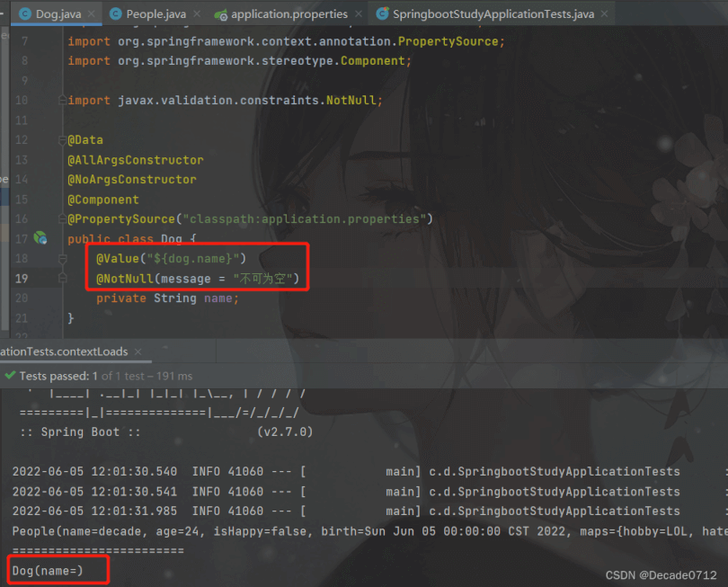Viewport: 728px width, 587px height.
Task: Close the SpringbootStudyApplicationTests.java tab
Action: point(604,14)
